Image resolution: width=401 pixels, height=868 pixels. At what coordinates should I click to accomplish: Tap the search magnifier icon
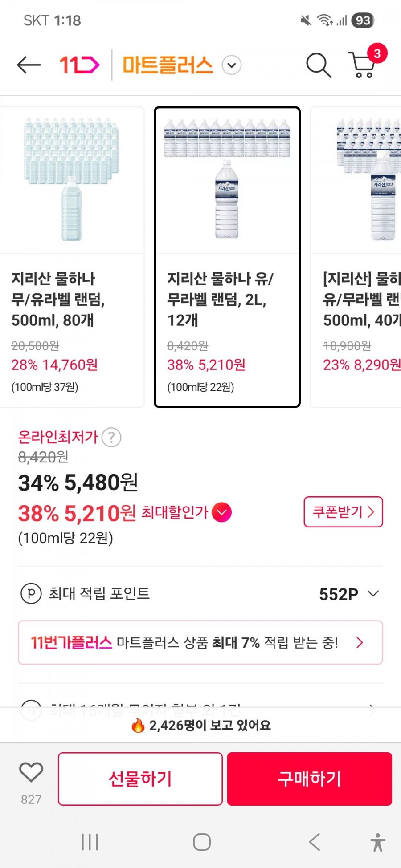[x=318, y=65]
